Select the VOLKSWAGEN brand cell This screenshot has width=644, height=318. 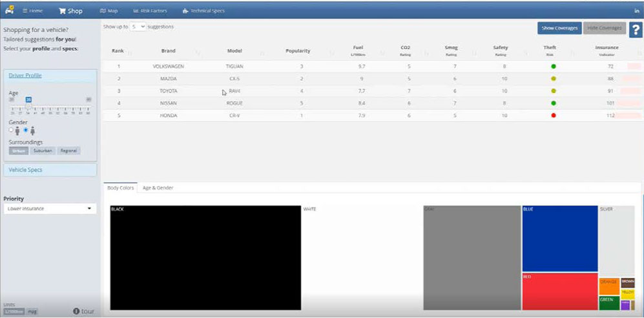[169, 66]
